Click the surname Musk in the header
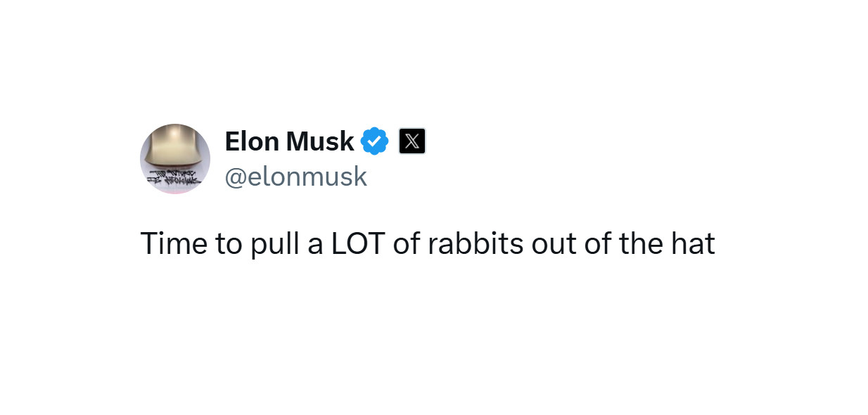The height and width of the screenshot is (415, 868). (321, 141)
